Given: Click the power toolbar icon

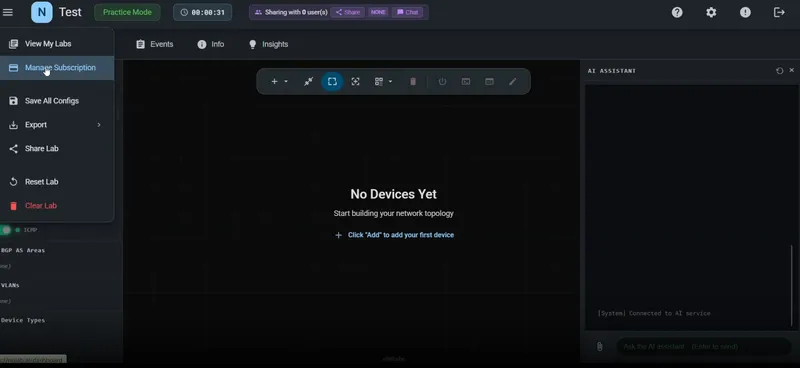Looking at the screenshot, I should pyautogui.click(x=442, y=82).
